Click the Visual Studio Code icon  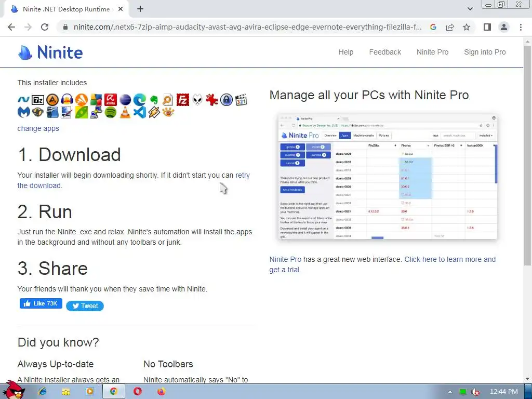click(x=139, y=112)
